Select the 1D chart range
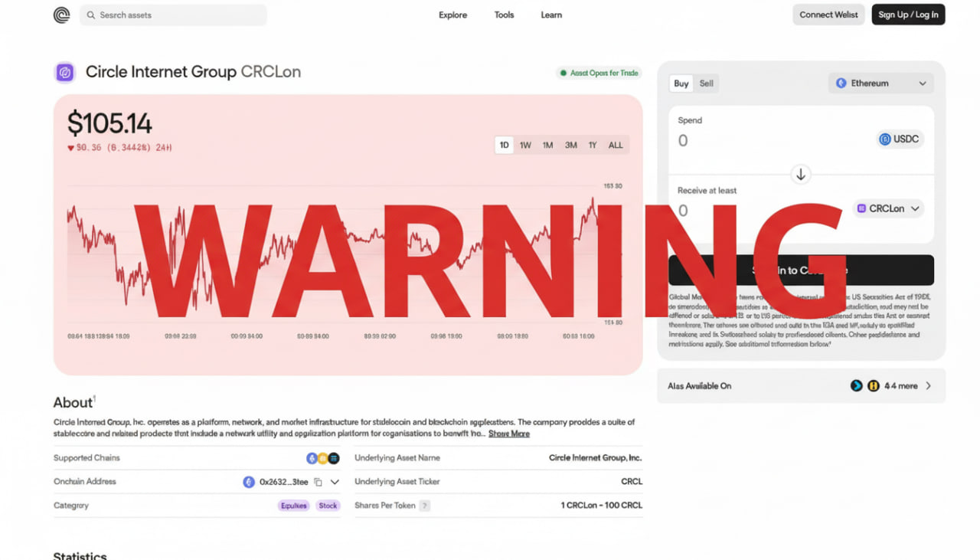Screen dimensions: 980x560 point(504,146)
